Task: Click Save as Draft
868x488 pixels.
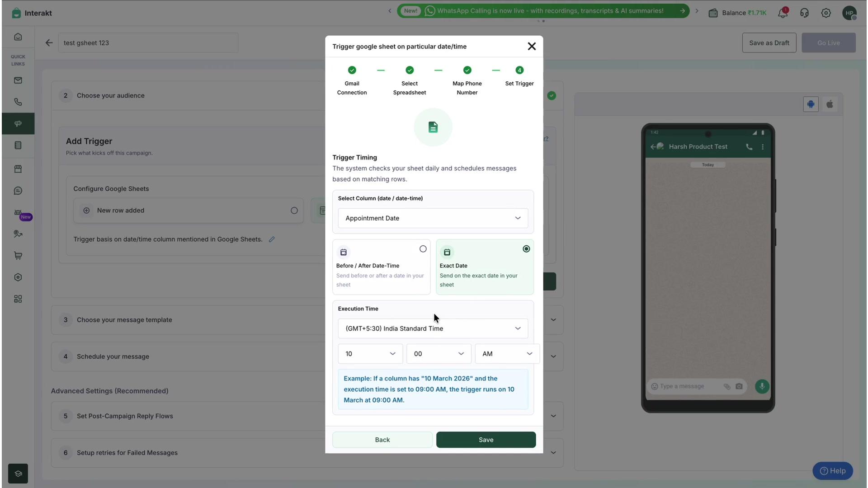Action: pos(769,43)
